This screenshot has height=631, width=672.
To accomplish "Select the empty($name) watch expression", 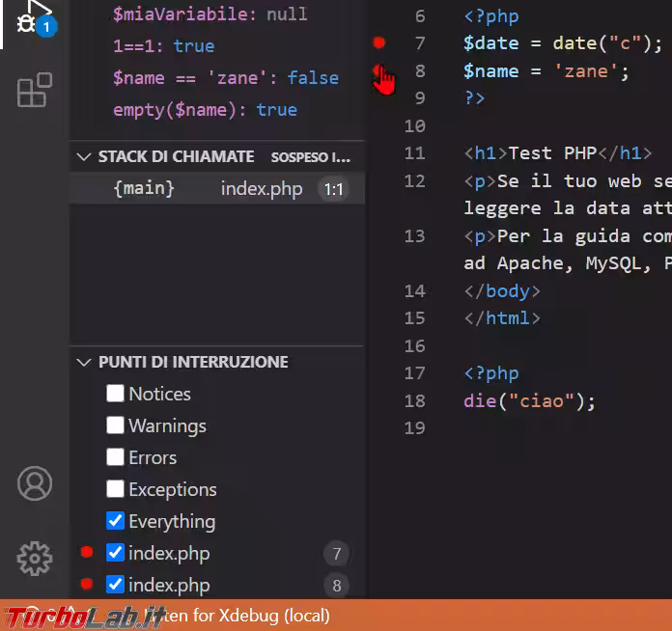I will [205, 110].
